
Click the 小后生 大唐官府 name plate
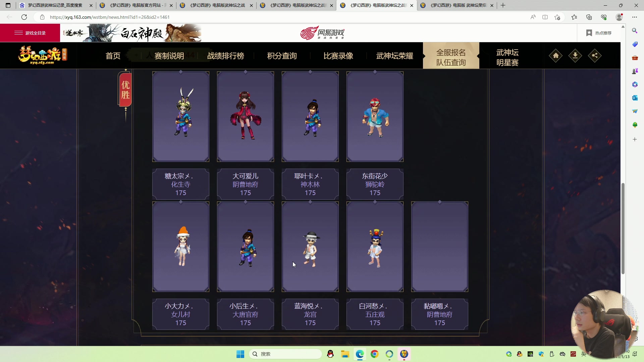tap(246, 314)
